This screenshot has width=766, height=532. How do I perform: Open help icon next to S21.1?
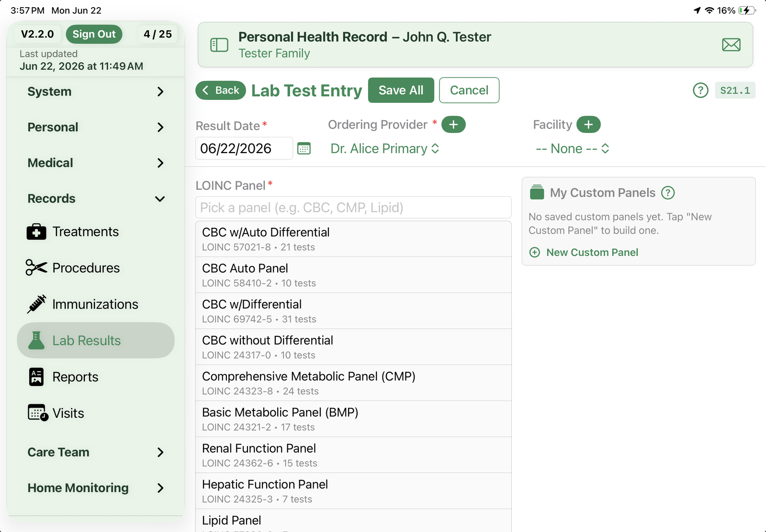(700, 90)
